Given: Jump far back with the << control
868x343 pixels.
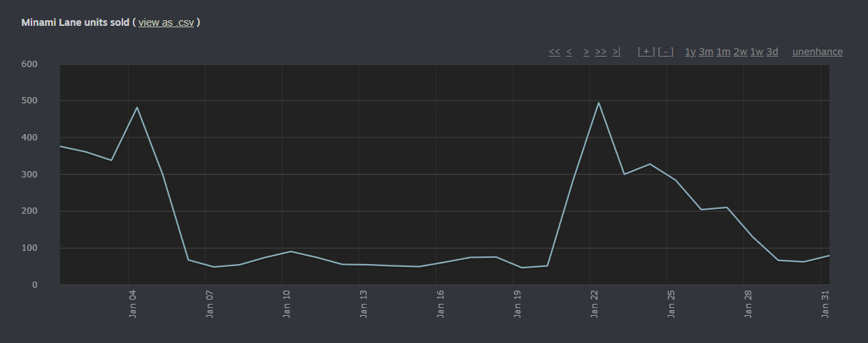Looking at the screenshot, I should click(x=554, y=52).
